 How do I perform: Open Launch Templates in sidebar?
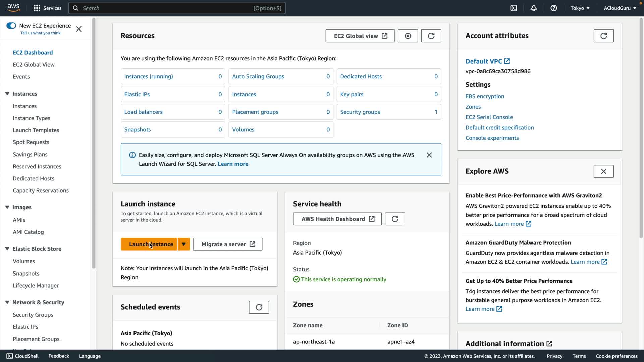click(x=36, y=130)
